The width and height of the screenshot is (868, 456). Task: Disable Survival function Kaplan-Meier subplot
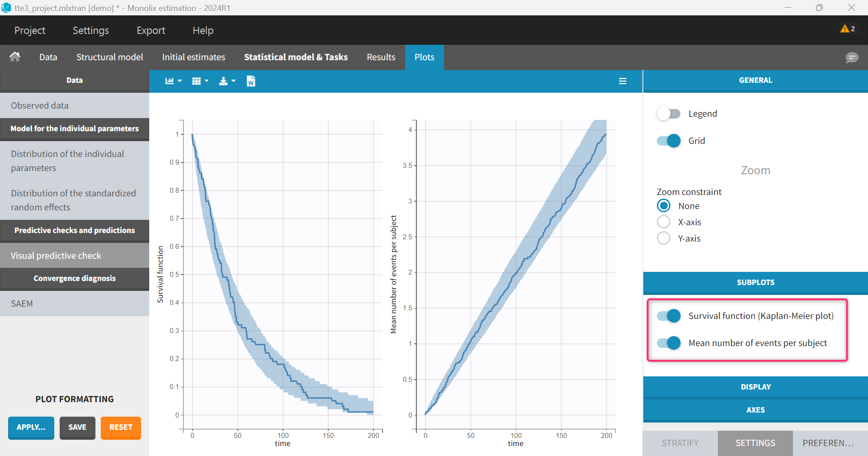(x=668, y=316)
